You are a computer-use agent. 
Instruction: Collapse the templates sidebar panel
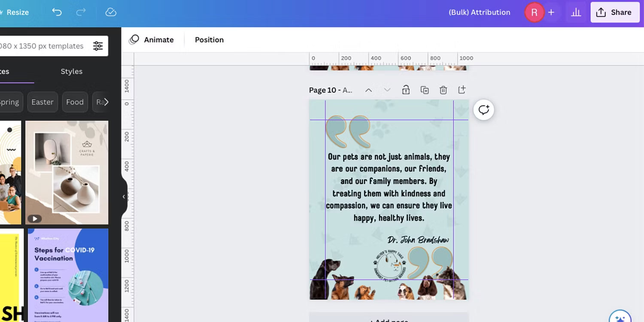124,197
